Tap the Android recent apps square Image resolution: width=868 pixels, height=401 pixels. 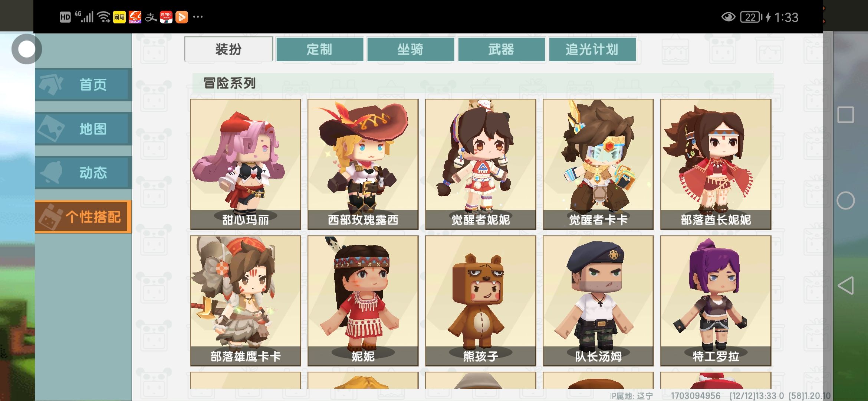click(846, 115)
